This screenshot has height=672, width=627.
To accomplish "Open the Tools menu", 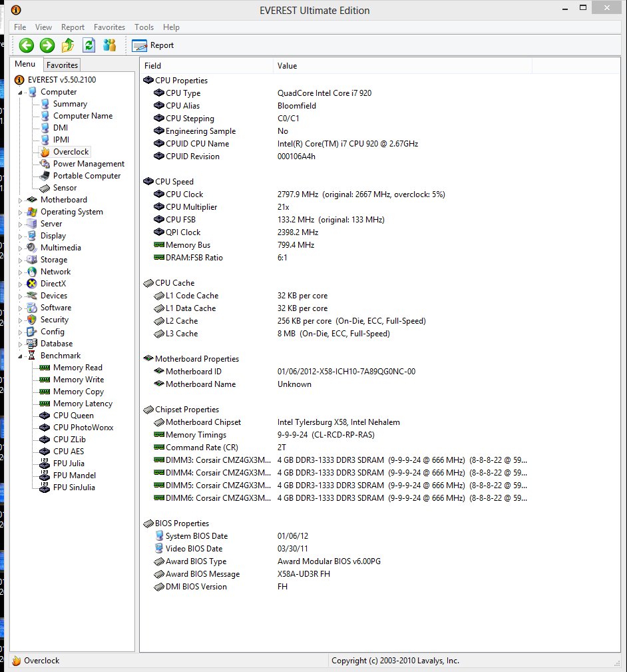I will point(144,27).
